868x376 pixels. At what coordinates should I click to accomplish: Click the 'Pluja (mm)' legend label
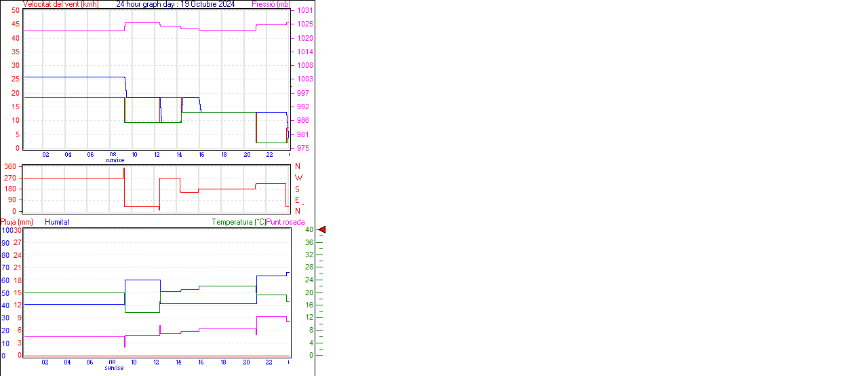coord(17,222)
